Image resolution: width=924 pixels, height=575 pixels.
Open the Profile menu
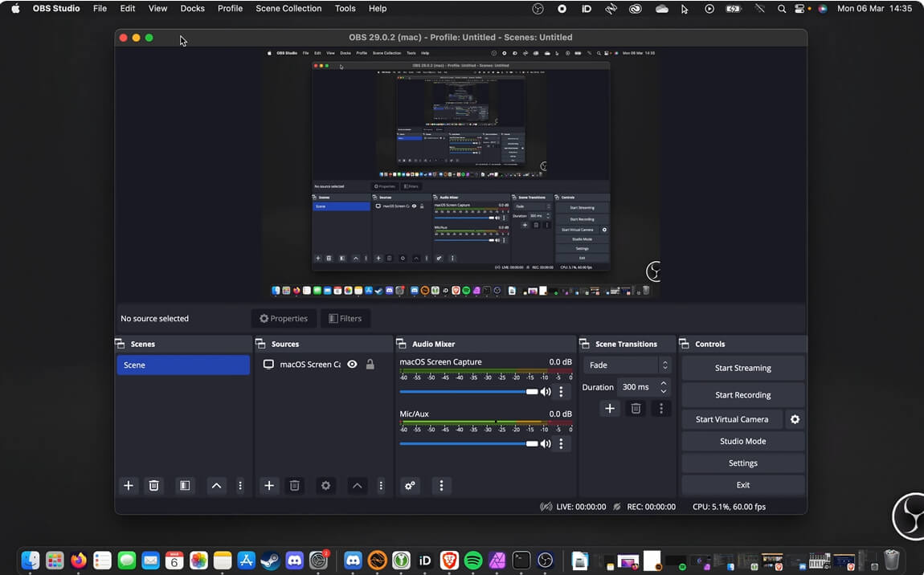(230, 9)
